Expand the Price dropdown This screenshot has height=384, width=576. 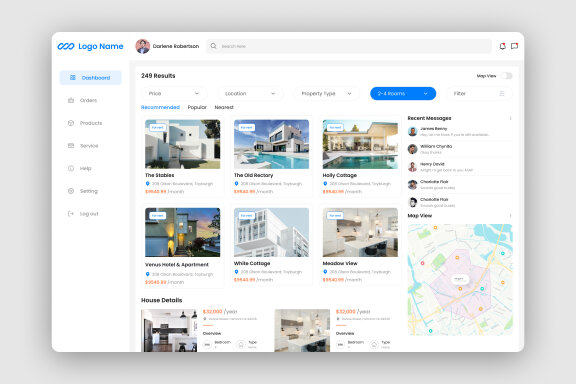(174, 94)
